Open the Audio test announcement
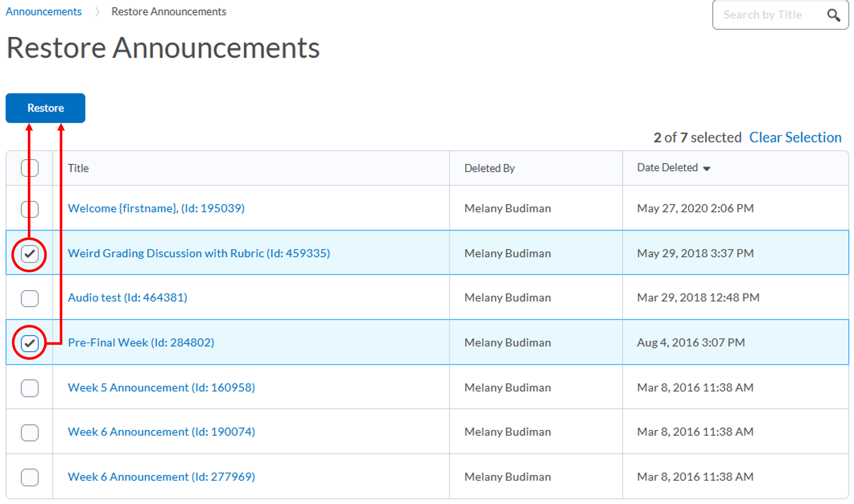This screenshot has height=504, width=854. 127,298
